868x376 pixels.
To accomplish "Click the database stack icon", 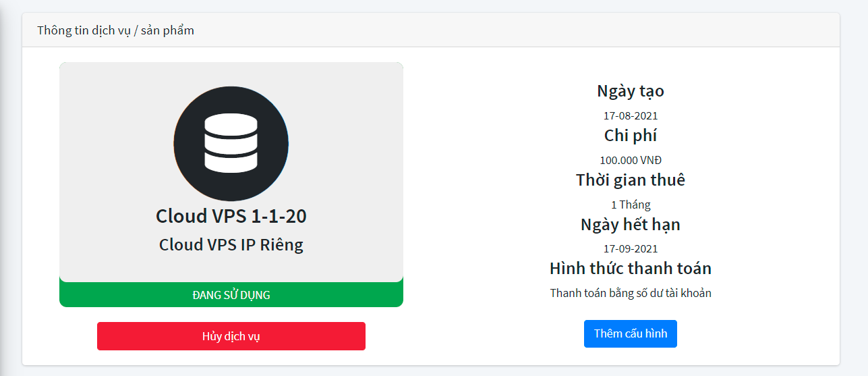I will (231, 143).
